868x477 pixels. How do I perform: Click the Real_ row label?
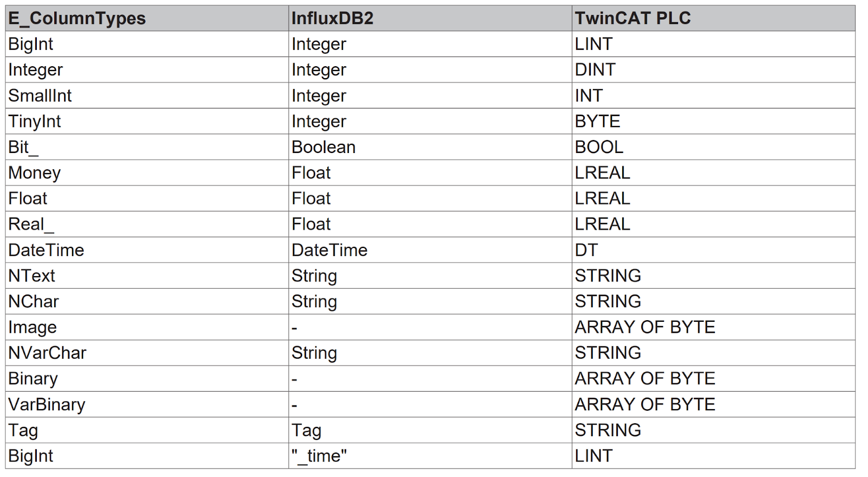(147, 224)
